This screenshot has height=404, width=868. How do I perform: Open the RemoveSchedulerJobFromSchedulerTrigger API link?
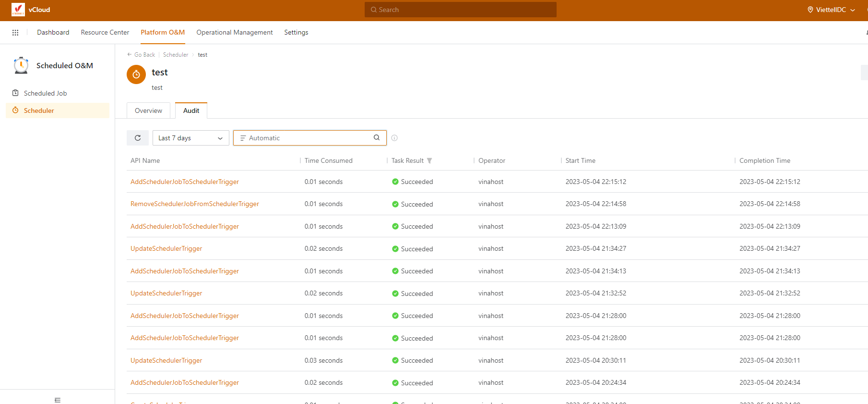pos(194,204)
